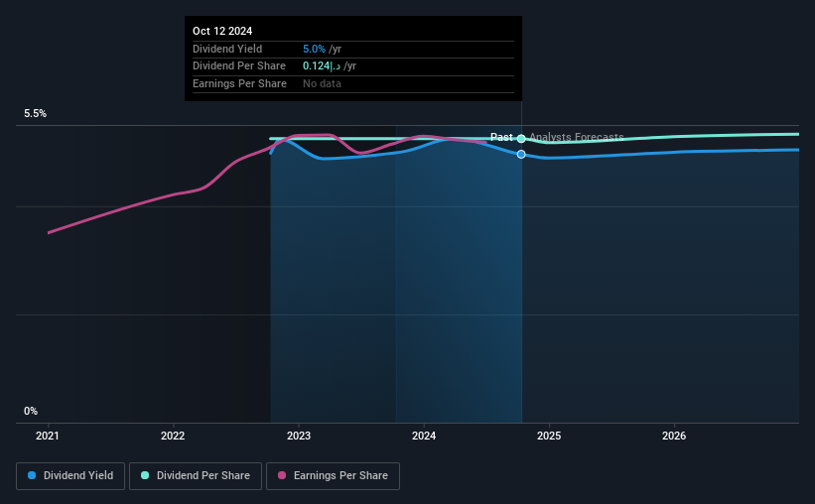
Task: Click the 2024 x-axis label
Action: coord(424,436)
